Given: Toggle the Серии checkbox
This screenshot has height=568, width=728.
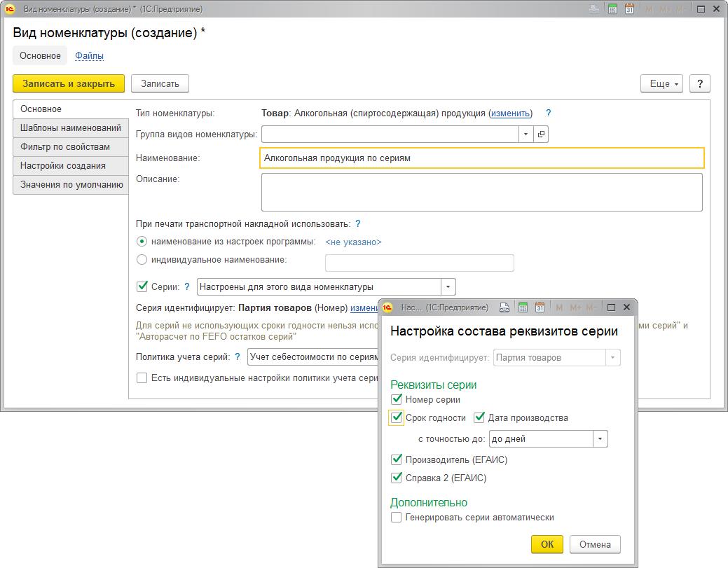Looking at the screenshot, I should point(142,286).
